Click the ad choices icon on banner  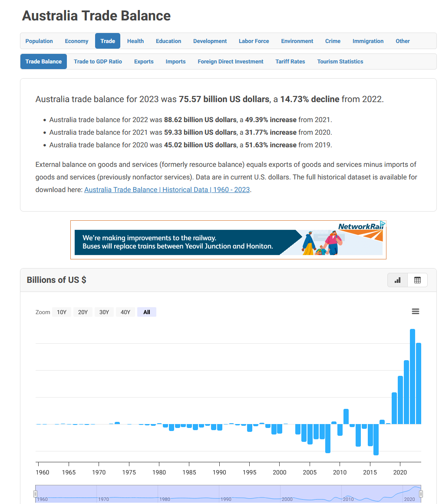(x=383, y=224)
